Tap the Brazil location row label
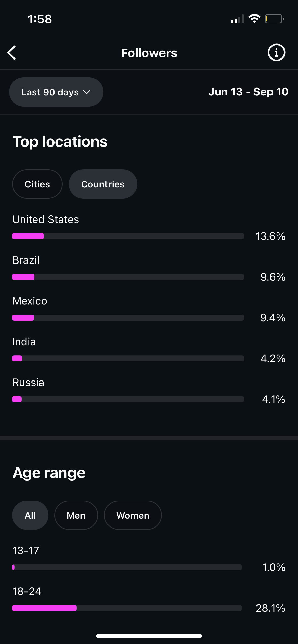298x644 pixels. tap(26, 260)
